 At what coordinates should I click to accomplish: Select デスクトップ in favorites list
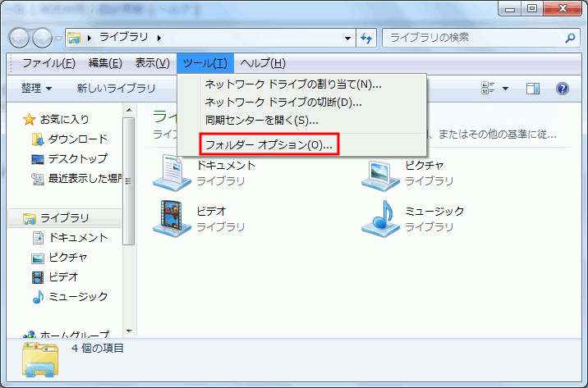point(77,158)
